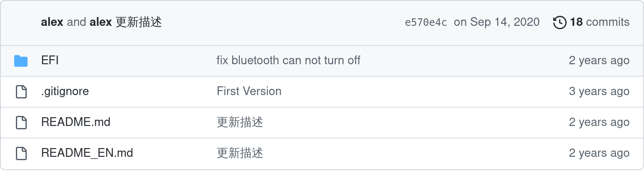Click the first alex author name

52,22
